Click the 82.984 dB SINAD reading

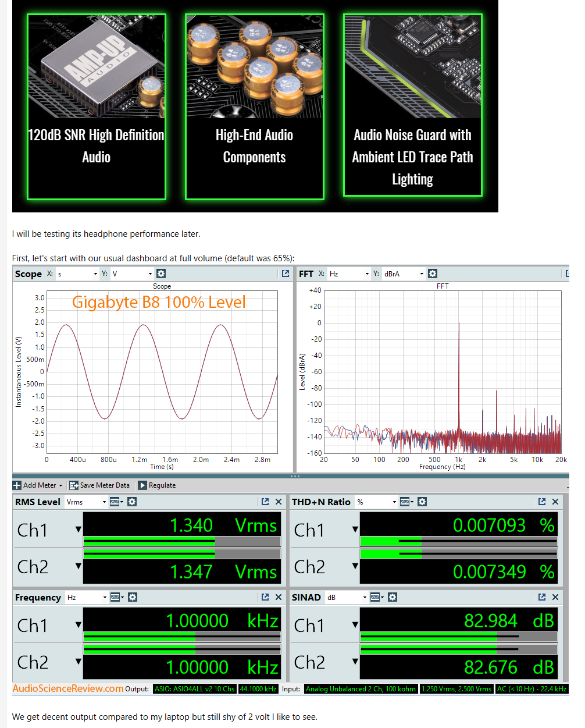click(x=509, y=620)
